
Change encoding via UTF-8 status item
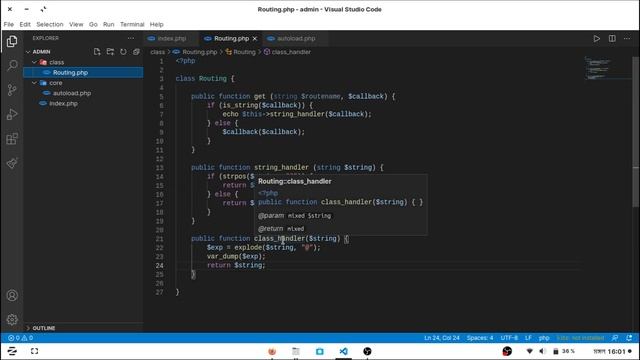coord(509,338)
